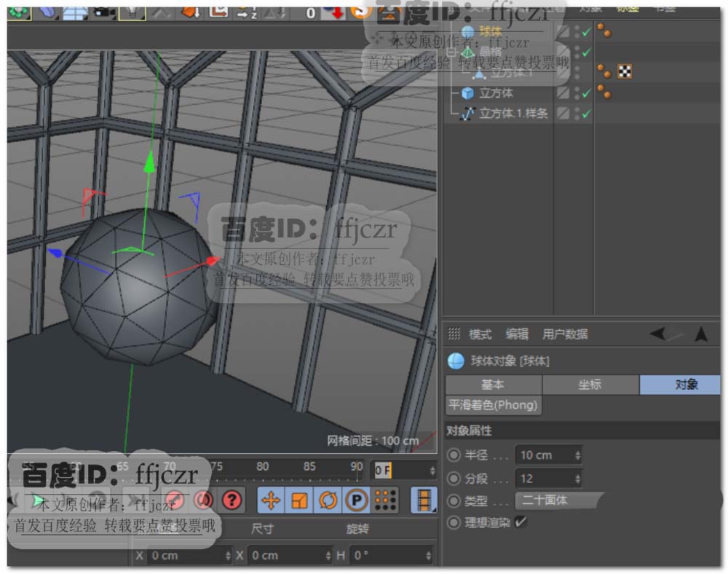Click the current frame 0 F stepper arrows
The height and width of the screenshot is (574, 728).
(x=432, y=471)
